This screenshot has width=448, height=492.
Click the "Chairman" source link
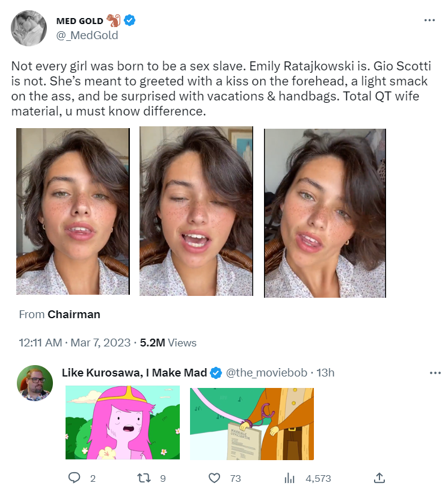(73, 314)
